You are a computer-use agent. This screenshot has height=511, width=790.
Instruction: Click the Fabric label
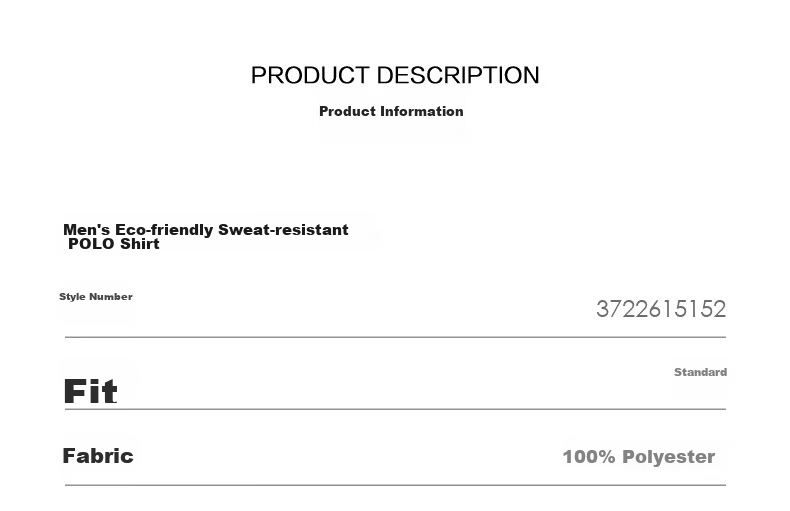(x=98, y=456)
